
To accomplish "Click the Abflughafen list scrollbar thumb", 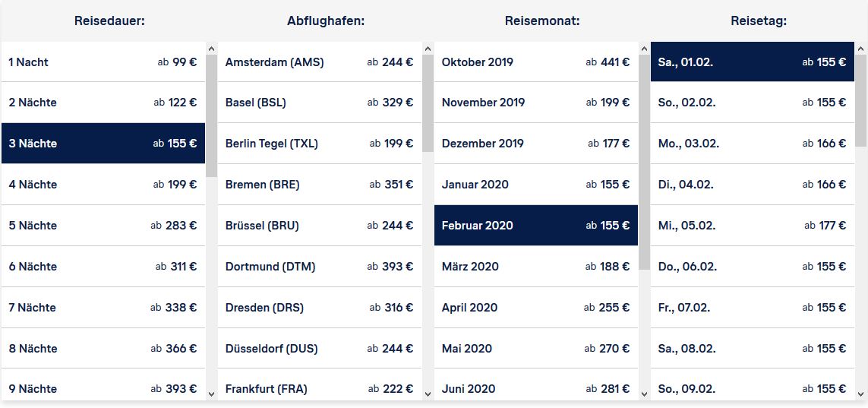I will coord(428,103).
